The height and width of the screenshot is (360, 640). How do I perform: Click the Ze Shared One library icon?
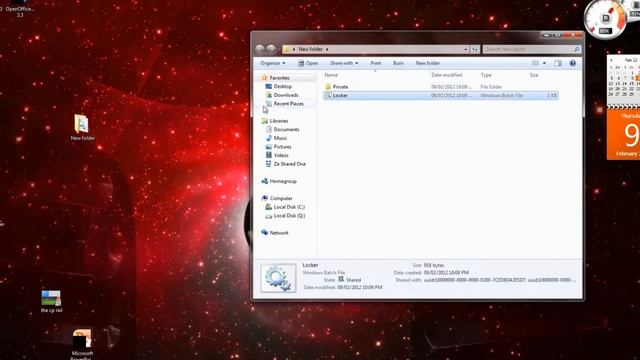(x=269, y=164)
